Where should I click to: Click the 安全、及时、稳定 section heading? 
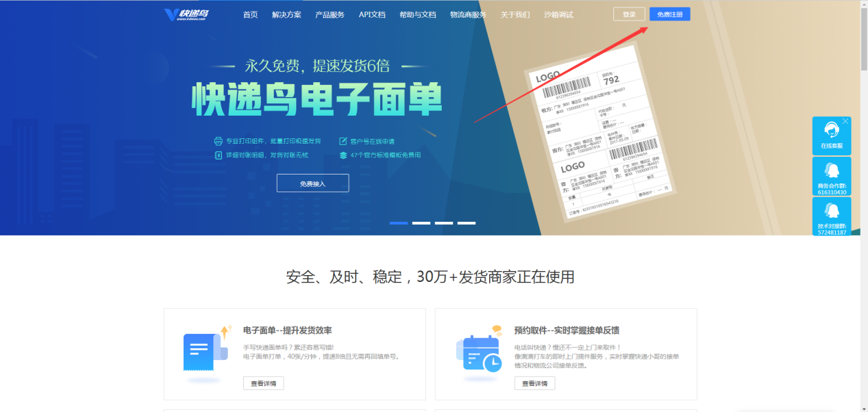click(430, 277)
